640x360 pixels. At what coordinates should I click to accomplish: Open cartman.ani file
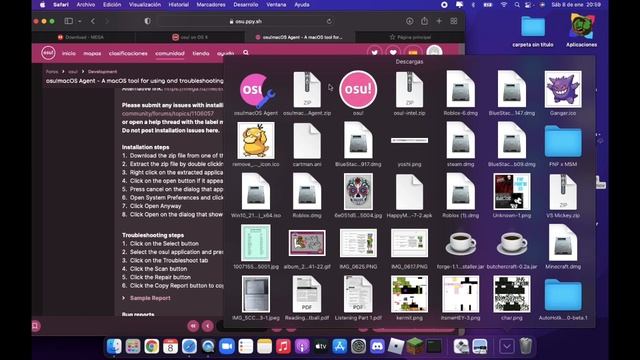(307, 141)
